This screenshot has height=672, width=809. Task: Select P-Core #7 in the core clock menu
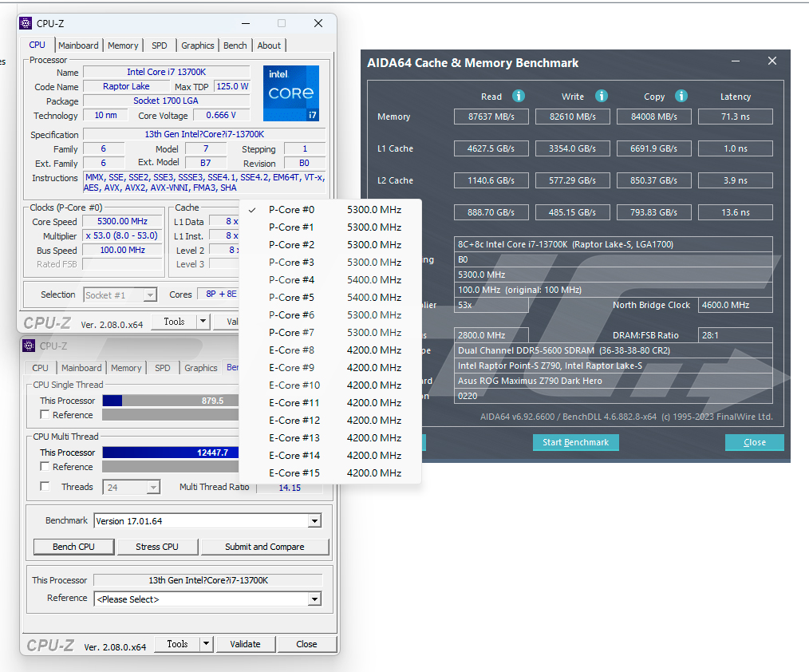coord(331,332)
